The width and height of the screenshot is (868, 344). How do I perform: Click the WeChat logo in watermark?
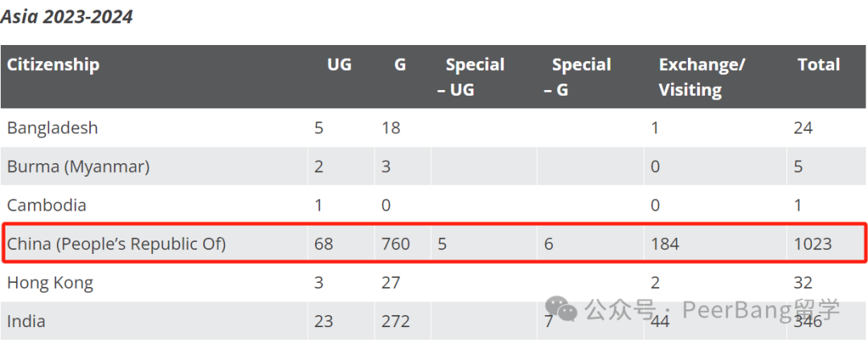561,309
